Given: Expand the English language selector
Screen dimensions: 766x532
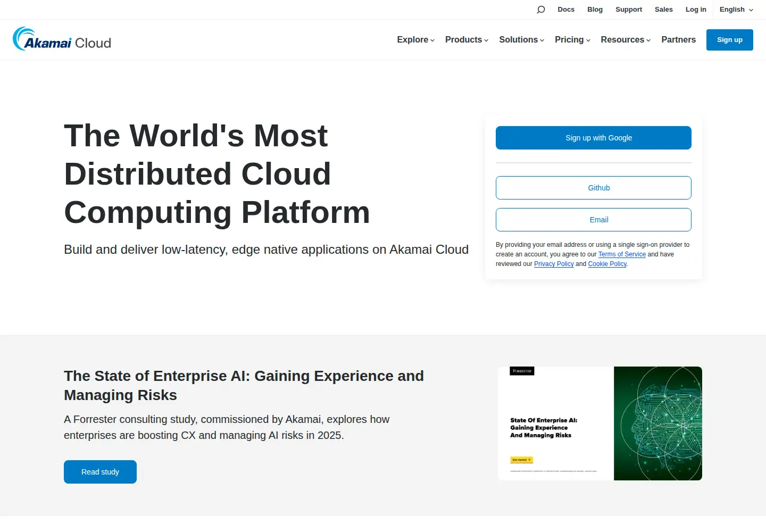Looking at the screenshot, I should click(x=736, y=10).
